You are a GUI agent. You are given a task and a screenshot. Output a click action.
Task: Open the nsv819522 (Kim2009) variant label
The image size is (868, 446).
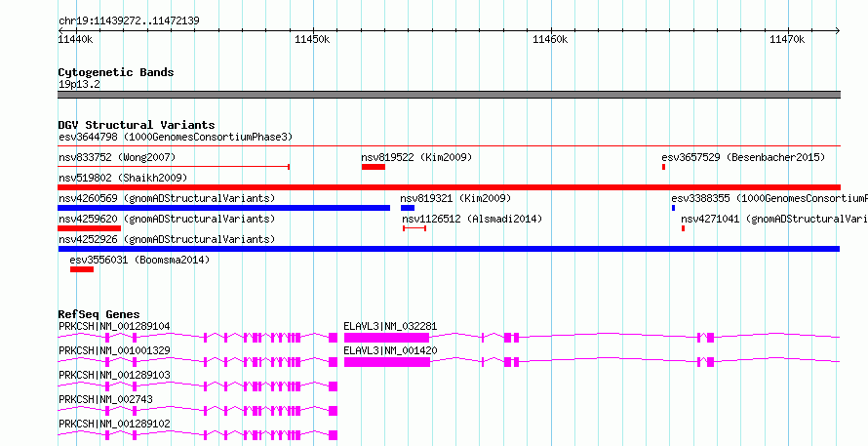(x=416, y=157)
